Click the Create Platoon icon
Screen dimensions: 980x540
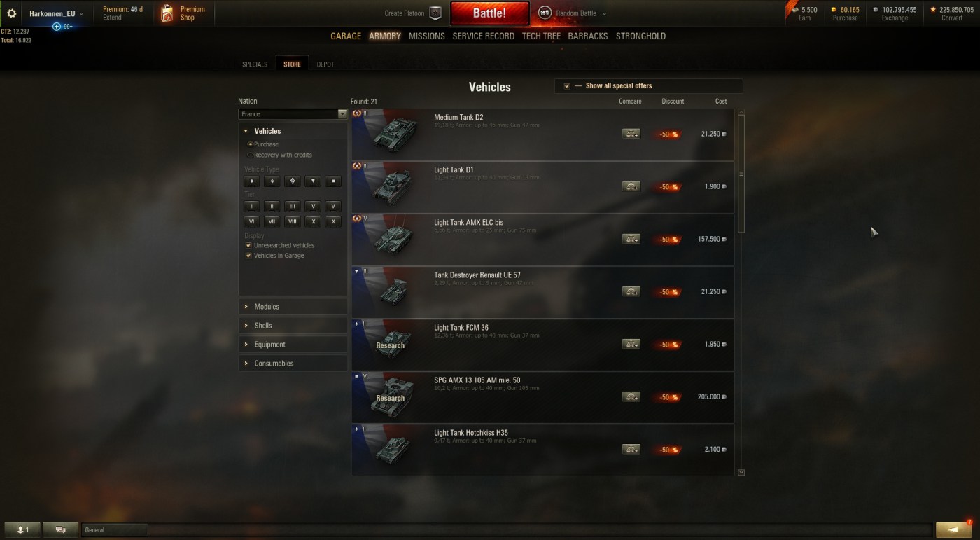[x=435, y=13]
